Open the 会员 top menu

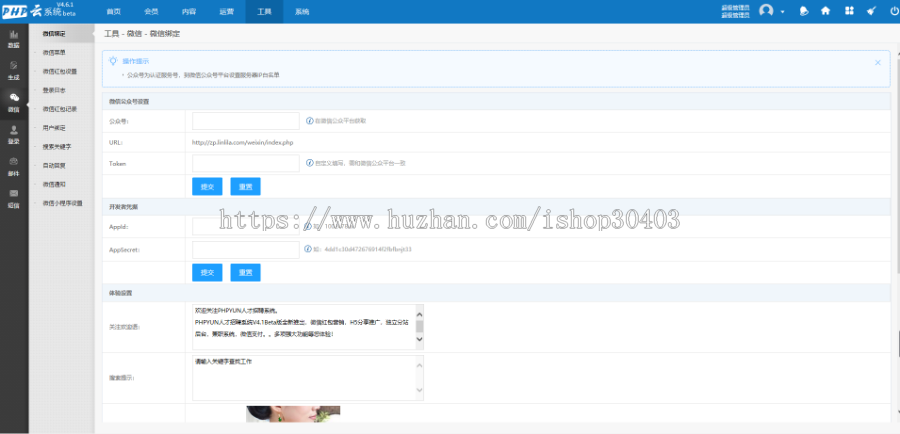coord(152,11)
